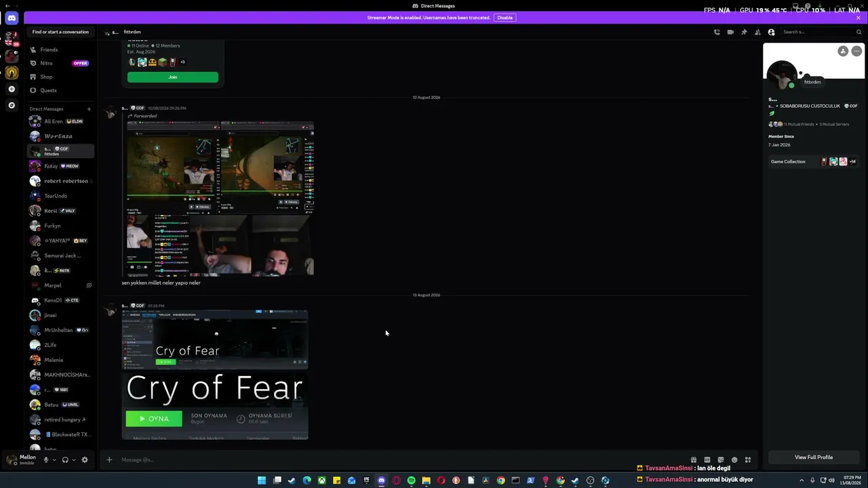Create a new DM with plus icon
The width and height of the screenshot is (868, 488).
click(x=88, y=109)
